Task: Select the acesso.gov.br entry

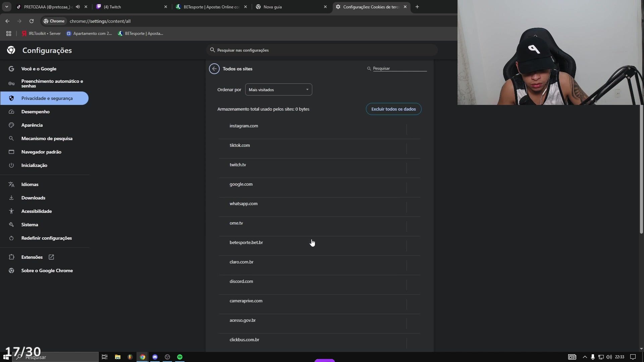Action: (x=319, y=323)
